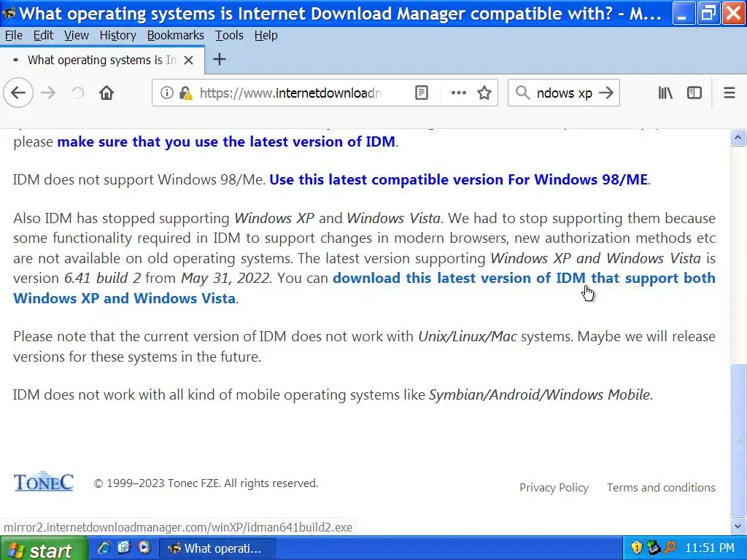Image resolution: width=747 pixels, height=560 pixels.
Task: Click 'Symbian/Android/Windows Mobile' text
Action: (x=539, y=394)
